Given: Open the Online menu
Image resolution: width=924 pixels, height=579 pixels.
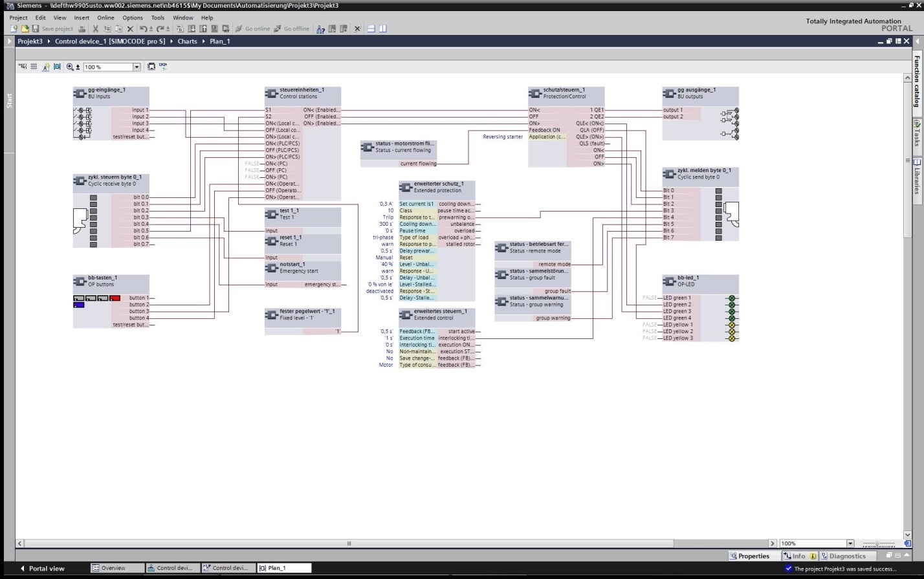Looking at the screenshot, I should [105, 18].
